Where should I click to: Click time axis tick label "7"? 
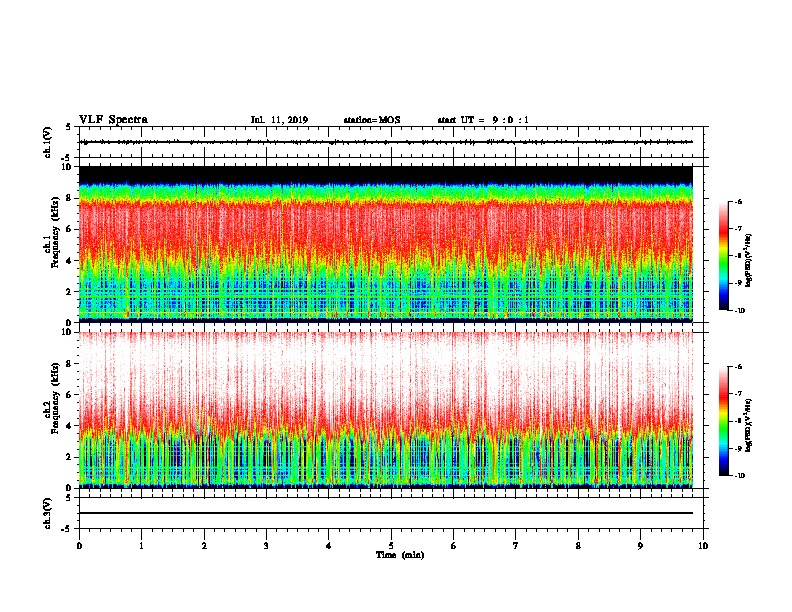[x=516, y=546]
